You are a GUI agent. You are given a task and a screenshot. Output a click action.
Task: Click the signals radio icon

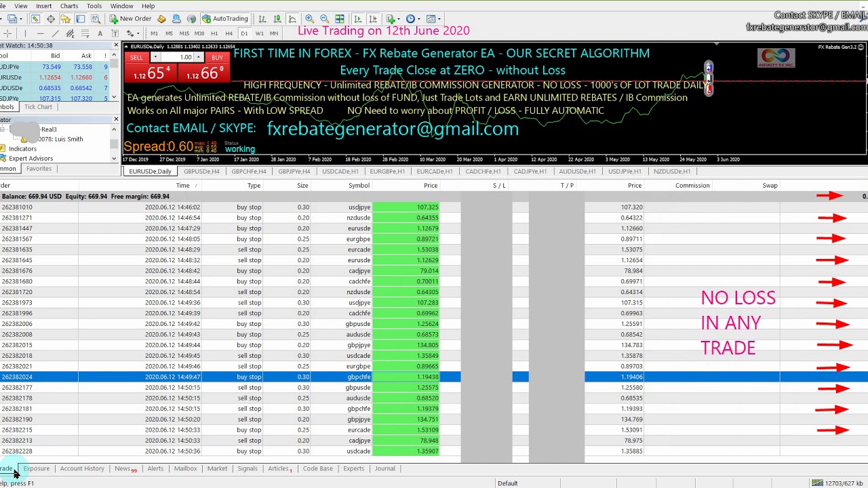pyautogui.click(x=191, y=18)
